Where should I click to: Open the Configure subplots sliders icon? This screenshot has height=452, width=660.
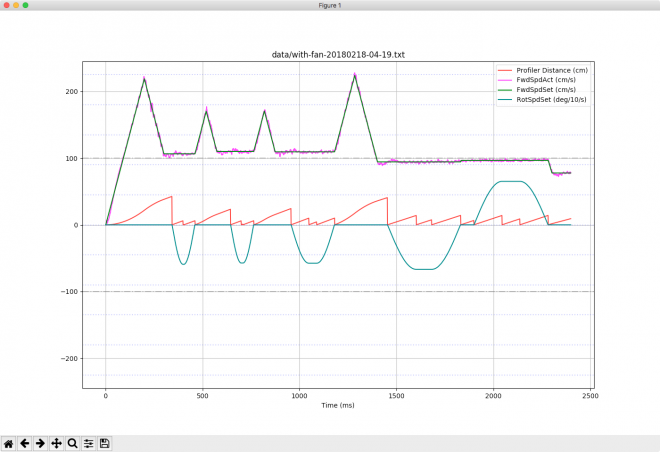88,442
